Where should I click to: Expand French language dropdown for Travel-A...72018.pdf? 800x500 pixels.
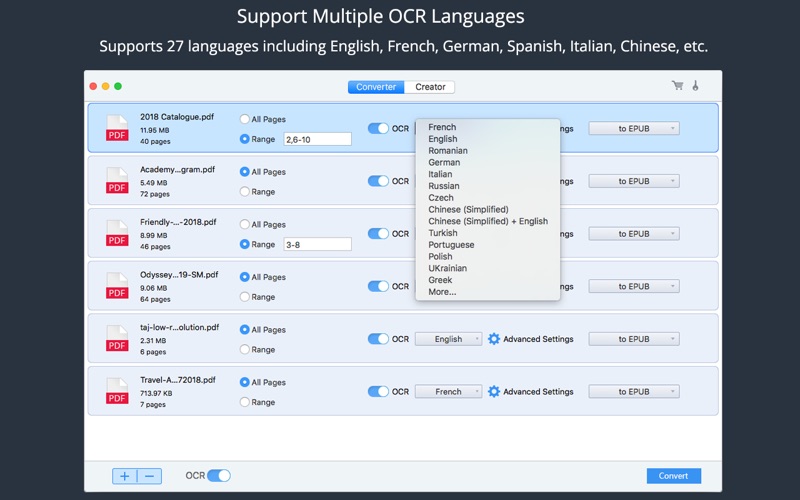click(x=448, y=392)
